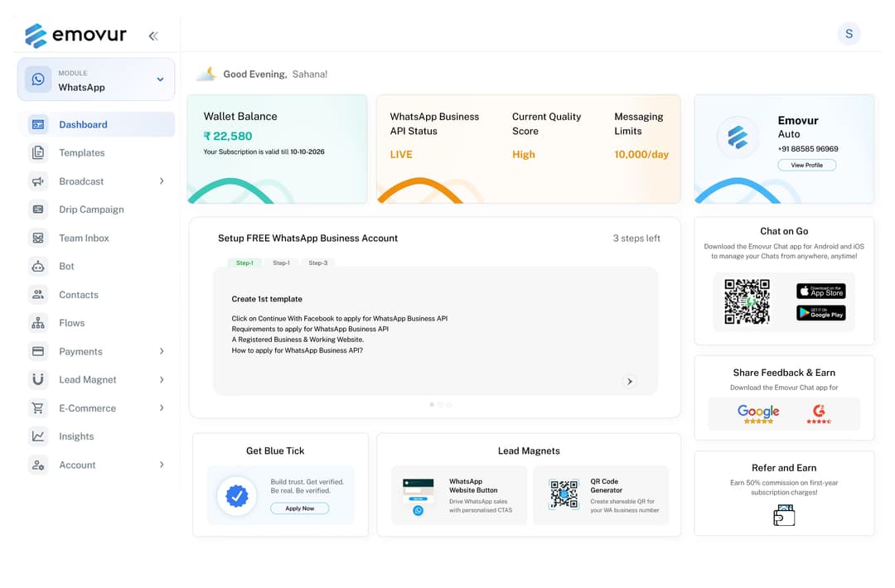Click the Google reviews logo

758,413
